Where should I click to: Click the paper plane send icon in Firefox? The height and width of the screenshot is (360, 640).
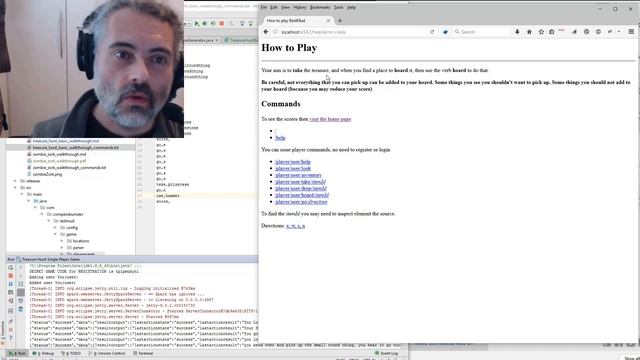[574, 32]
